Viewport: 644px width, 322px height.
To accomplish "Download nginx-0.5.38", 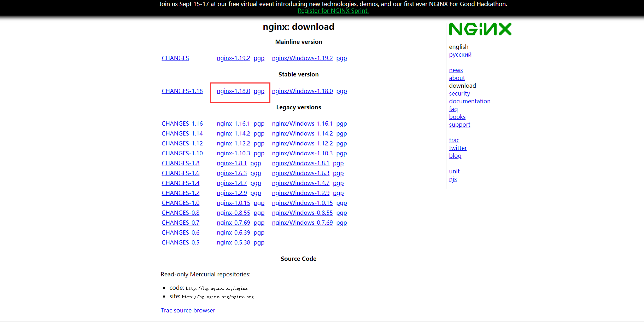I will tap(233, 242).
